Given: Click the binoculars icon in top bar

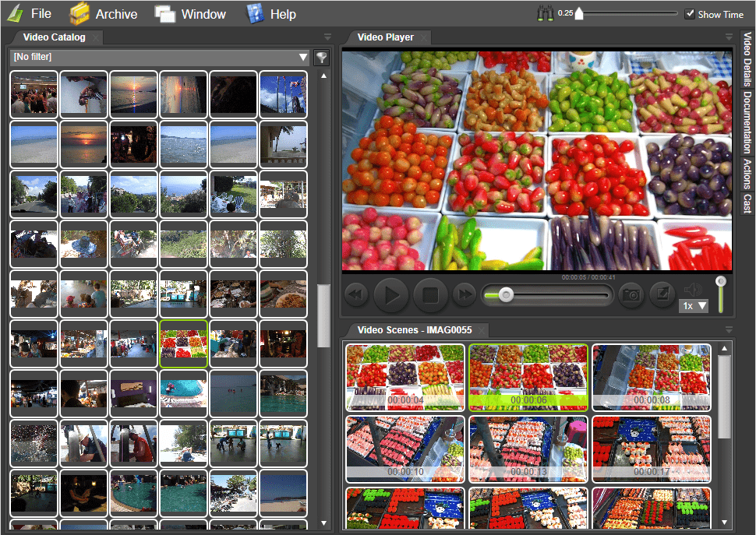Looking at the screenshot, I should (x=547, y=13).
